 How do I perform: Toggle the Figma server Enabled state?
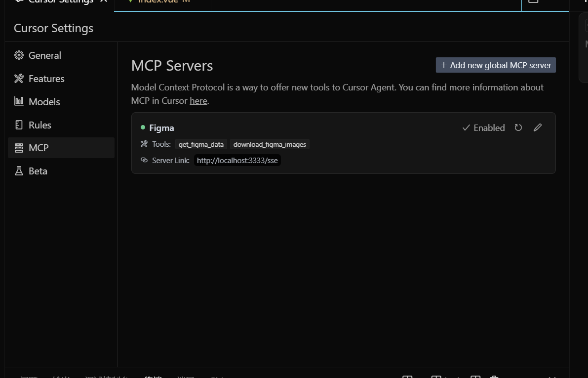483,128
